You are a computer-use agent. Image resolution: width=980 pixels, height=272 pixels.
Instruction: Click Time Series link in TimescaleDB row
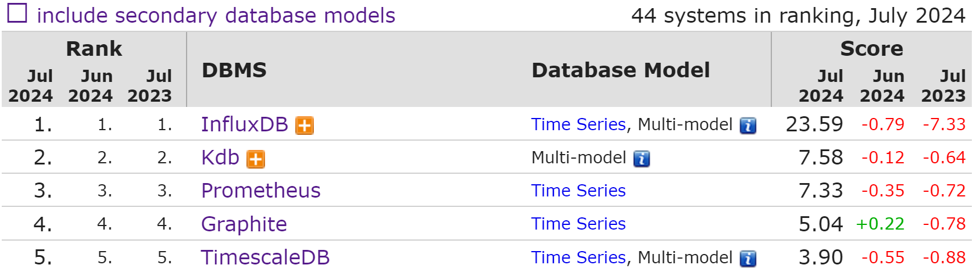[578, 257]
